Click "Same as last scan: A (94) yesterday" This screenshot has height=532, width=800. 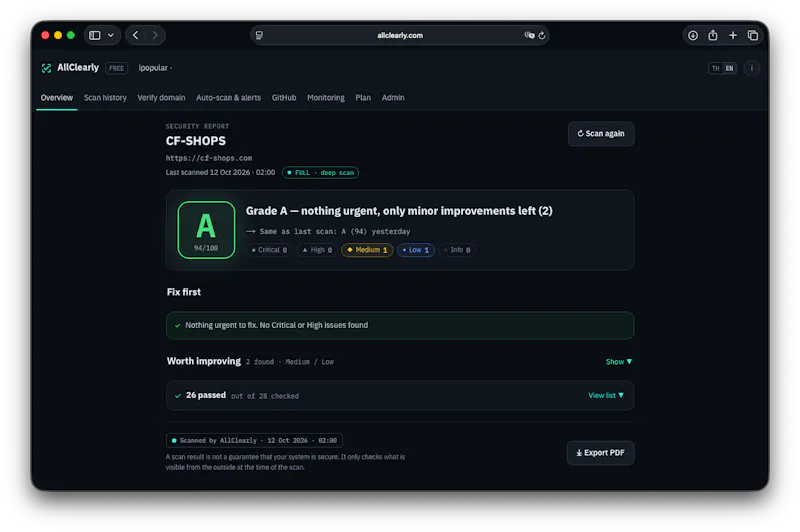click(x=335, y=232)
